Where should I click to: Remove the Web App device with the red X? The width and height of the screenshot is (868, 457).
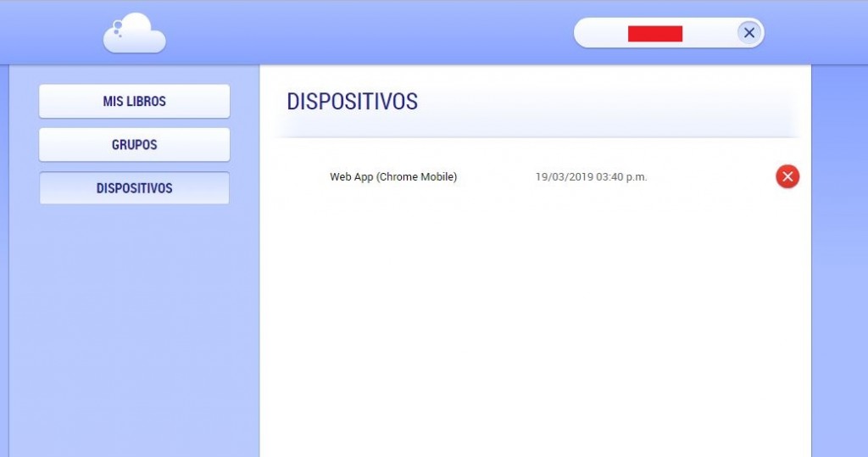click(x=787, y=176)
